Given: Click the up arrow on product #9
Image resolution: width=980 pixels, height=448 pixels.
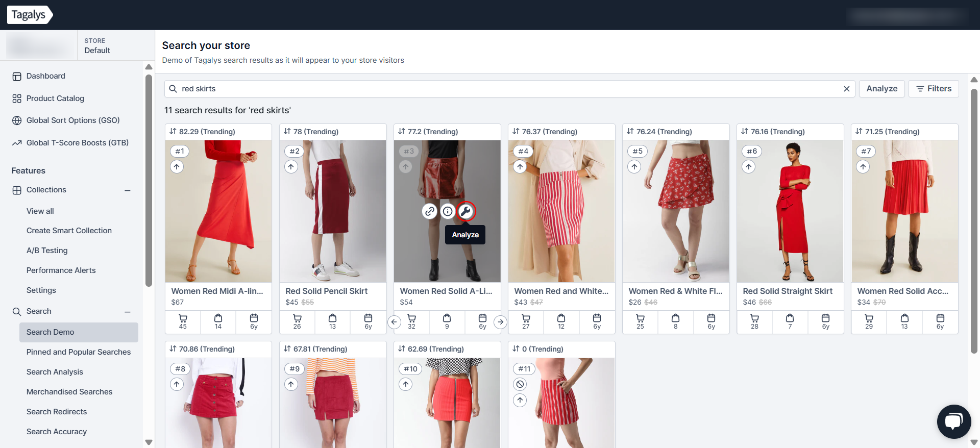Looking at the screenshot, I should click(291, 384).
